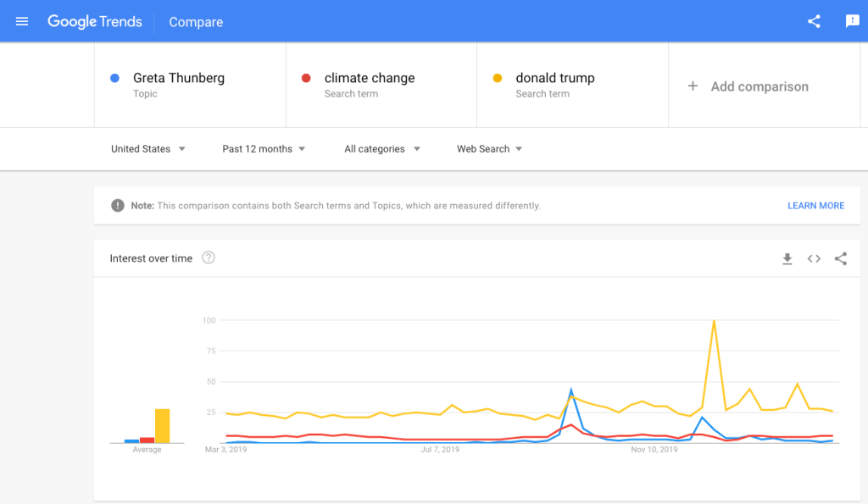Open the send feedback icon
Viewport: 868px width, 504px height.
[x=852, y=21]
